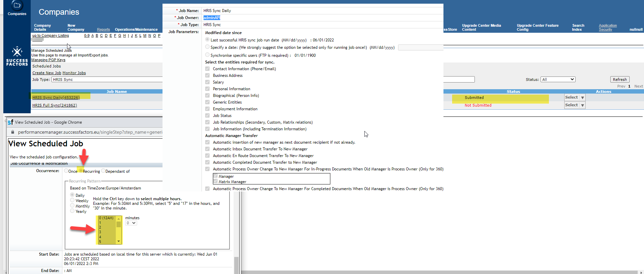The image size is (644, 274).
Task: Choose the Weekly recurring pattern
Action: click(x=72, y=200)
